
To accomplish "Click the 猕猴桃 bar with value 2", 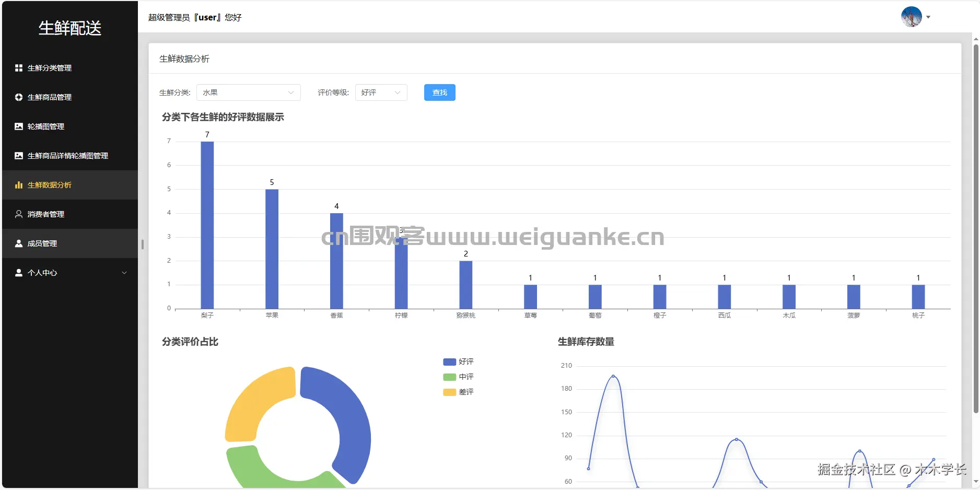I will [466, 285].
